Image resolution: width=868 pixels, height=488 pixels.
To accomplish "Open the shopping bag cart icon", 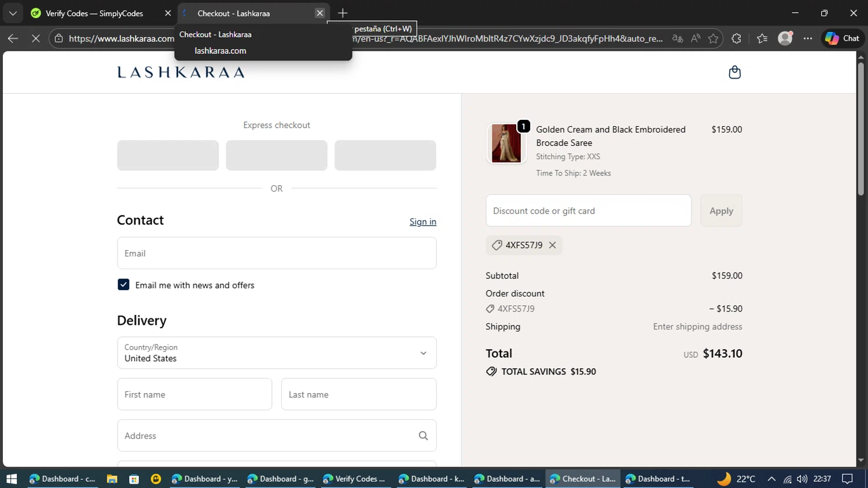I will click(734, 72).
